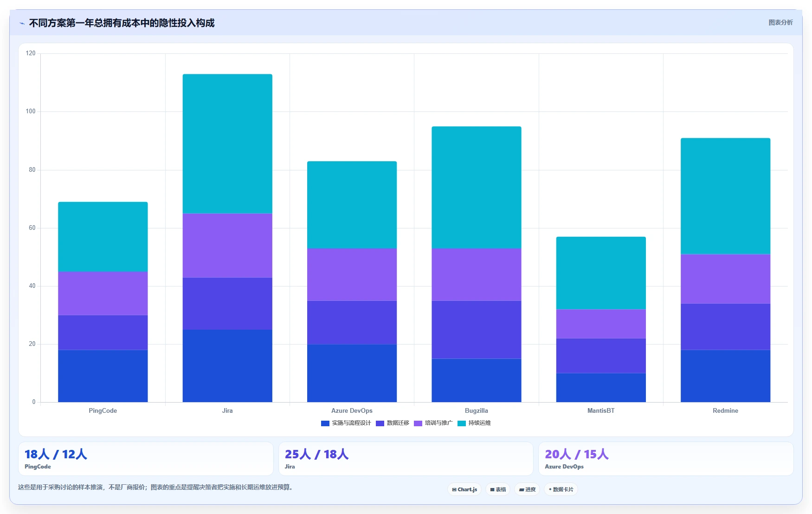Toggle the 实施与流程设计 legend color box

(325, 423)
